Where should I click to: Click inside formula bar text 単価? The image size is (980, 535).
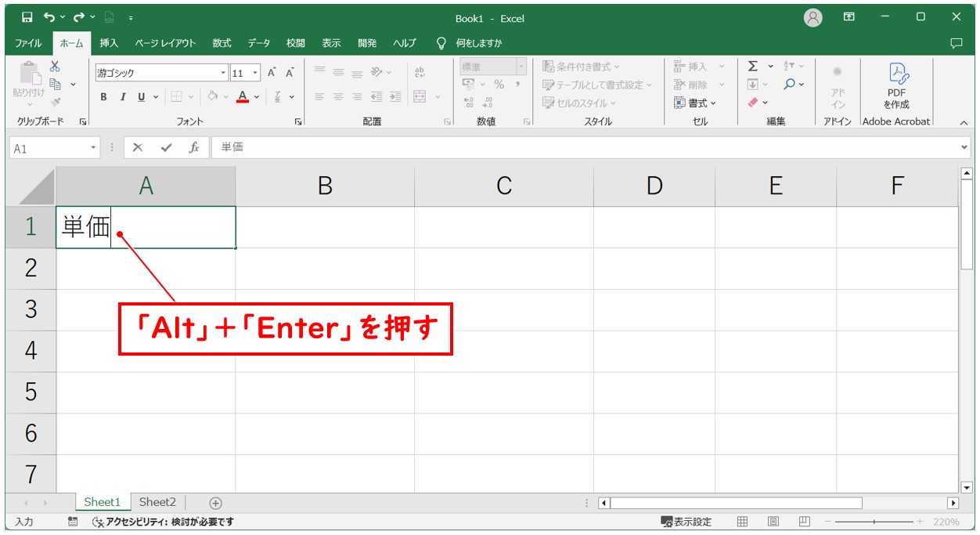[232, 147]
